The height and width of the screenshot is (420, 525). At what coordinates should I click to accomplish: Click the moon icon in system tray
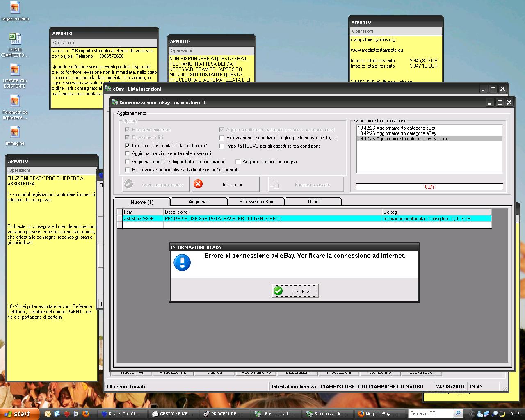pyautogui.click(x=502, y=414)
